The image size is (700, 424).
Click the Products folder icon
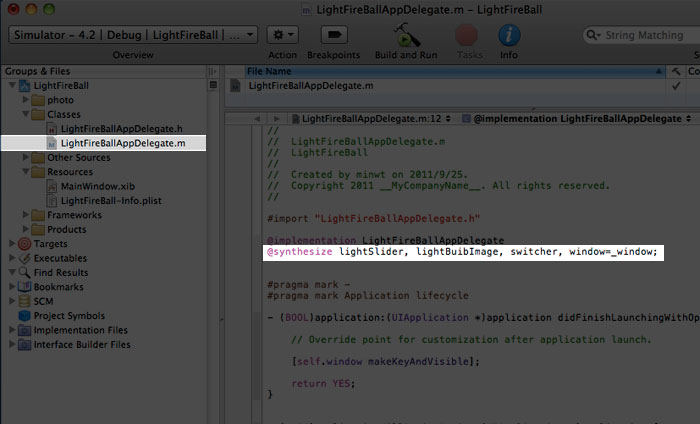38,229
